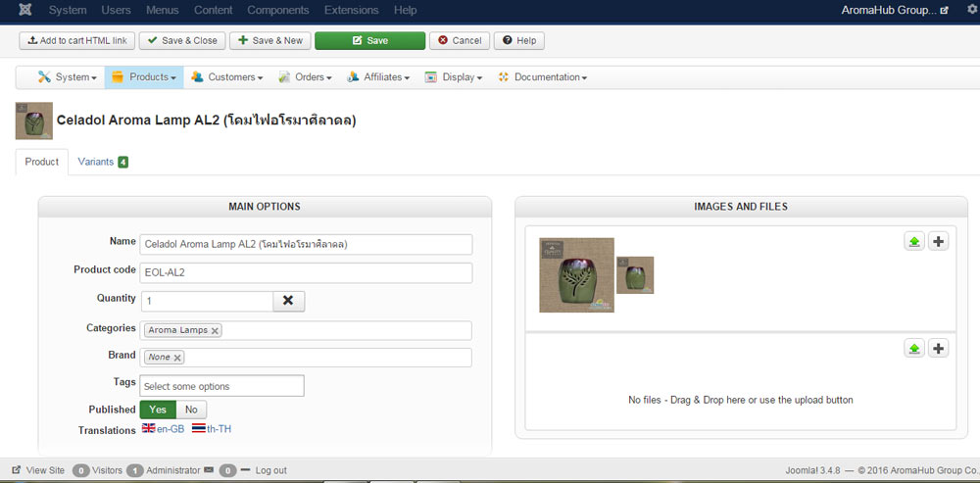Click product thumbnail beside the title
980x483 pixels.
point(33,121)
